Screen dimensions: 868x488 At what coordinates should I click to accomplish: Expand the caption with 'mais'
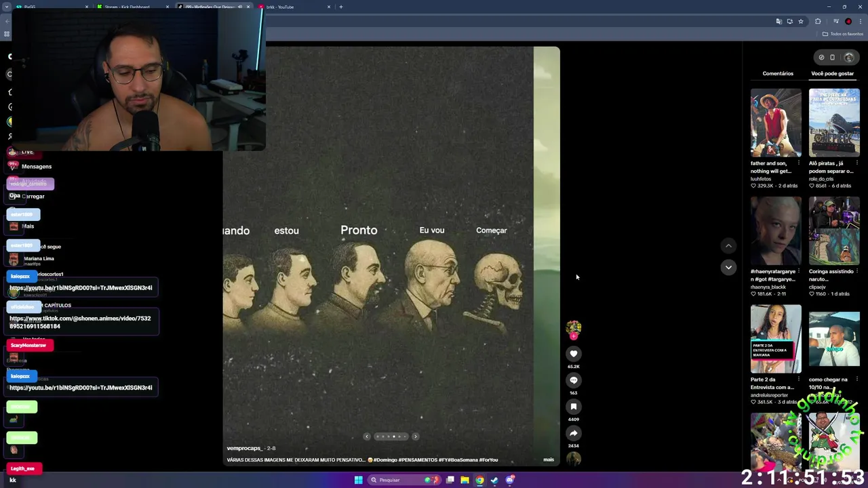point(548,460)
